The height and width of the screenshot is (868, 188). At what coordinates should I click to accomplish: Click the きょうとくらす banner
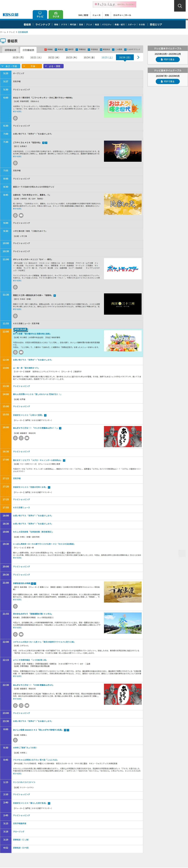coord(115,4)
